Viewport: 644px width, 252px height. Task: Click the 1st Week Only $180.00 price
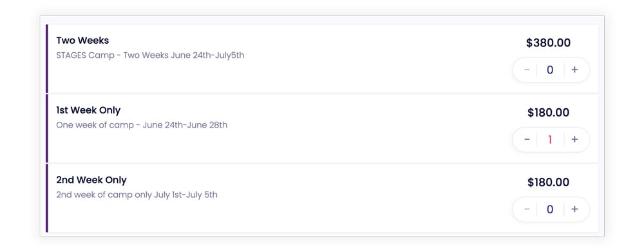click(548, 113)
